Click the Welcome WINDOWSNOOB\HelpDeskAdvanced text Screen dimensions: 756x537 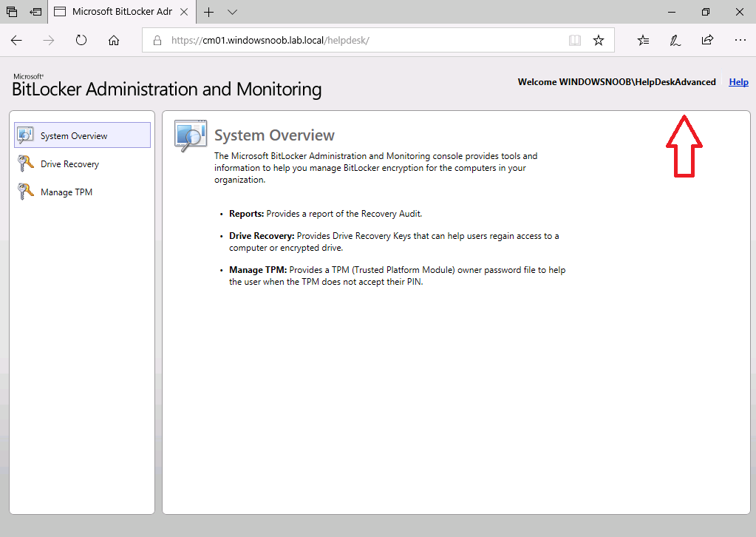click(x=616, y=82)
